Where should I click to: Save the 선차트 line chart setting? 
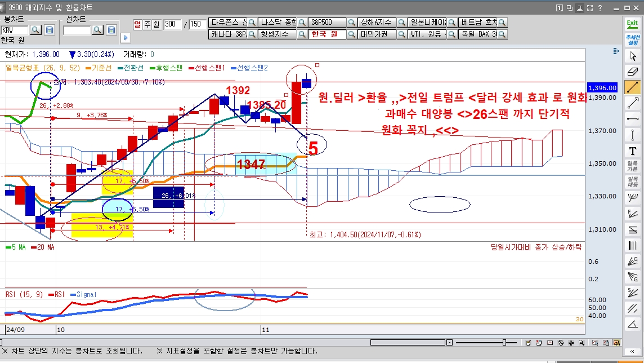click(111, 30)
